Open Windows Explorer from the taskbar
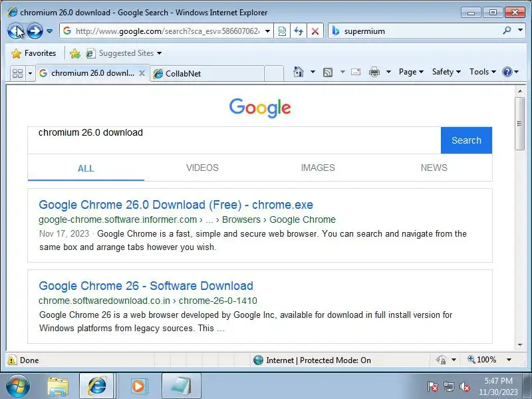532x399 pixels. 58,386
